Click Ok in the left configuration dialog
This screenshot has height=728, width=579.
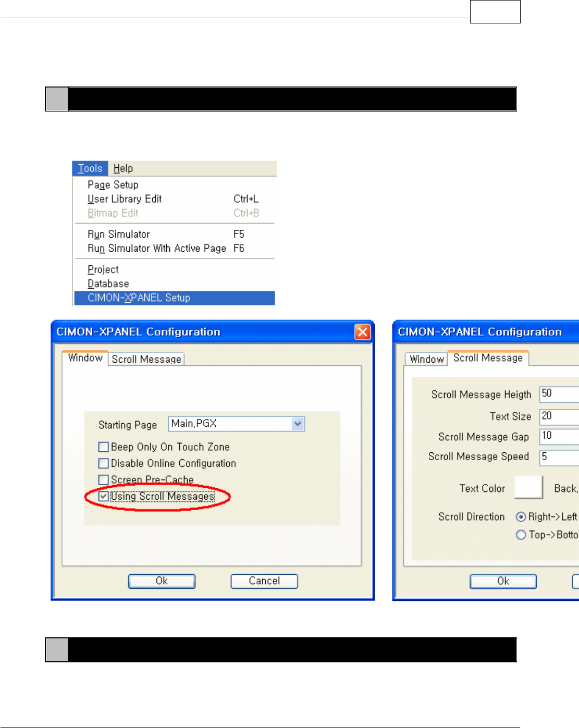(162, 581)
